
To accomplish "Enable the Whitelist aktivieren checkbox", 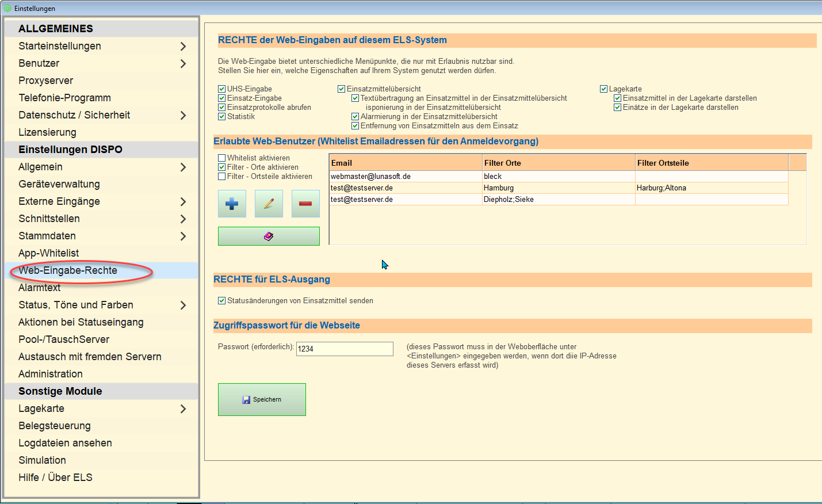I will coord(222,158).
